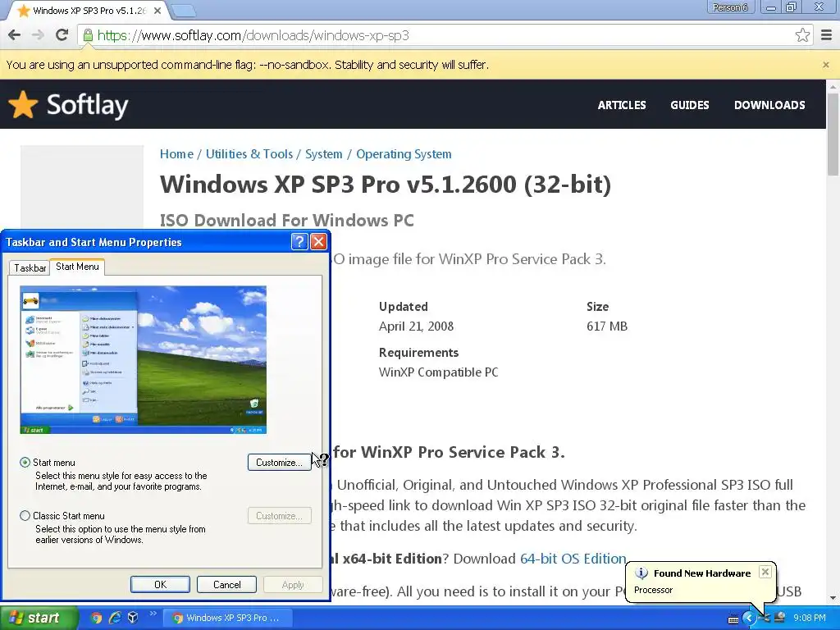Click the page vertical scrollbar thumb
Screen dimensions: 840x630
(x=833, y=134)
